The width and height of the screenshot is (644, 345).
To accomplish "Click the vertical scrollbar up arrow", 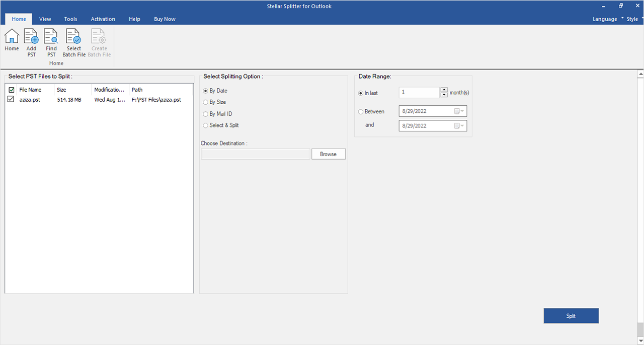I will pos(640,74).
